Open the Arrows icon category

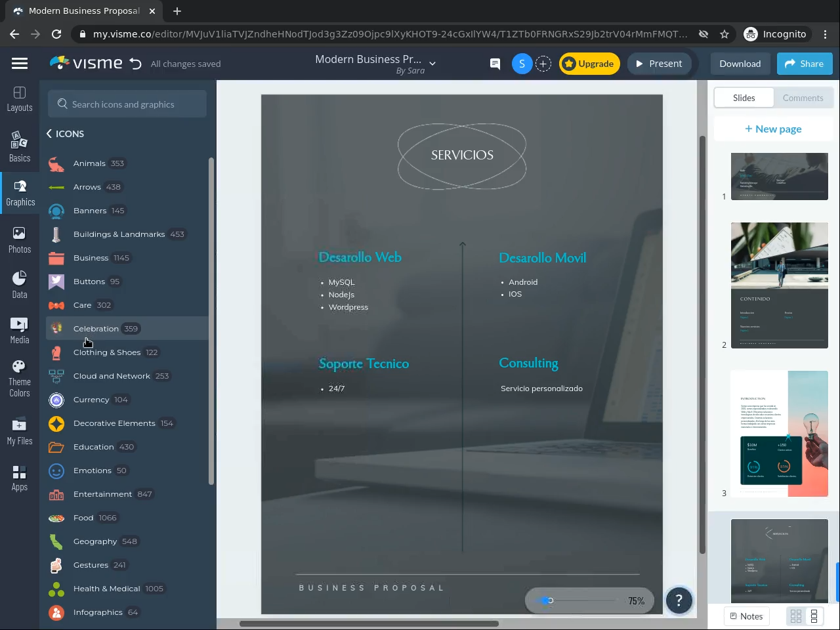click(x=127, y=187)
